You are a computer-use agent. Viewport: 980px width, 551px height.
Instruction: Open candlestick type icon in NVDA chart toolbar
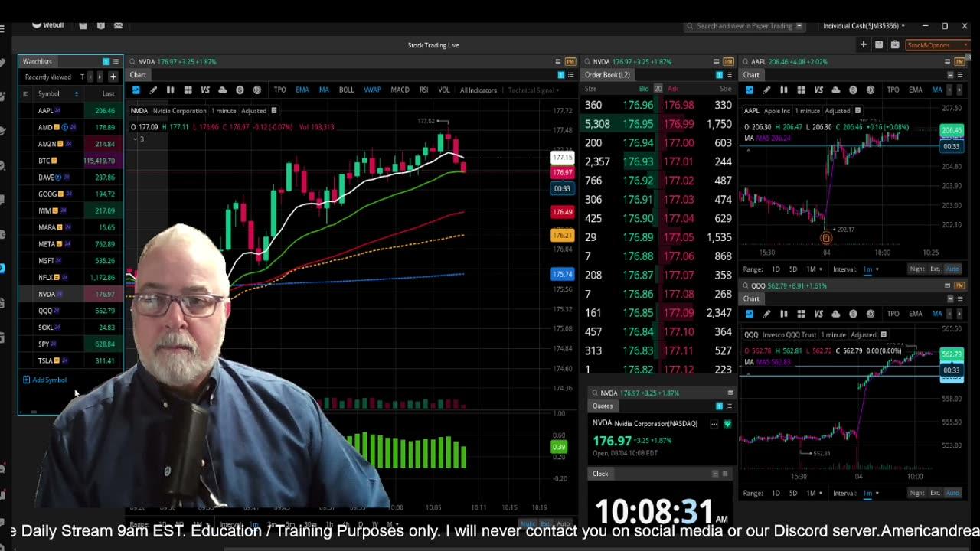click(x=170, y=90)
